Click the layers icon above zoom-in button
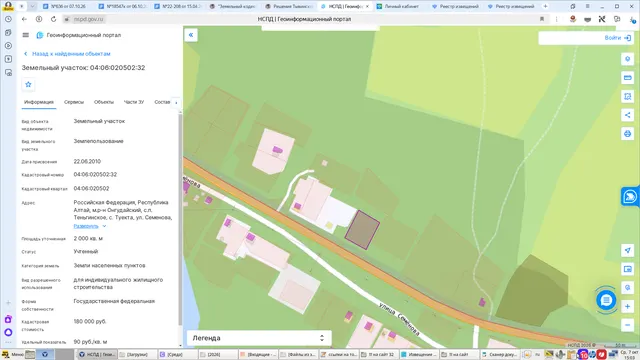 click(x=627, y=287)
